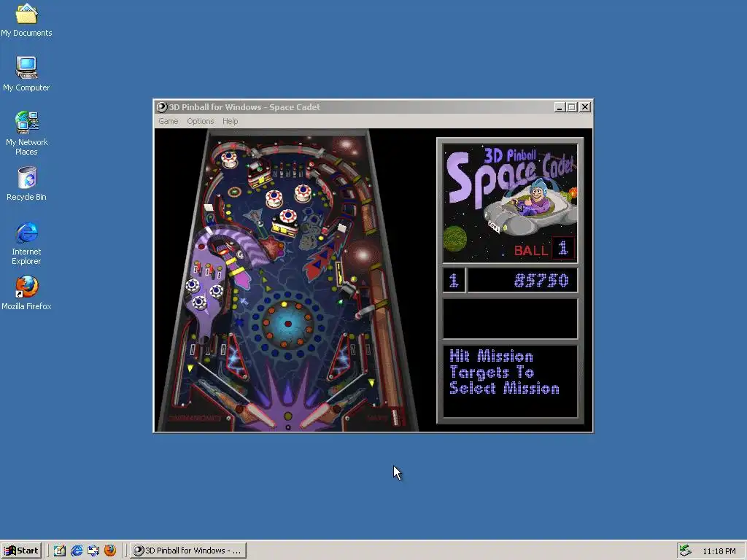Click the top-left bumper on table
Image resolution: width=747 pixels, height=560 pixels.
point(229,158)
